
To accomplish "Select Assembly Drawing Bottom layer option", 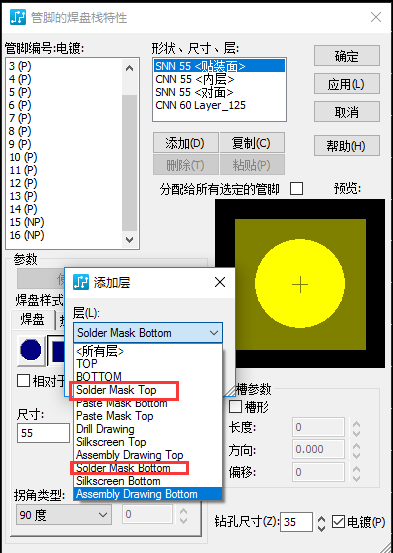I will (x=148, y=494).
